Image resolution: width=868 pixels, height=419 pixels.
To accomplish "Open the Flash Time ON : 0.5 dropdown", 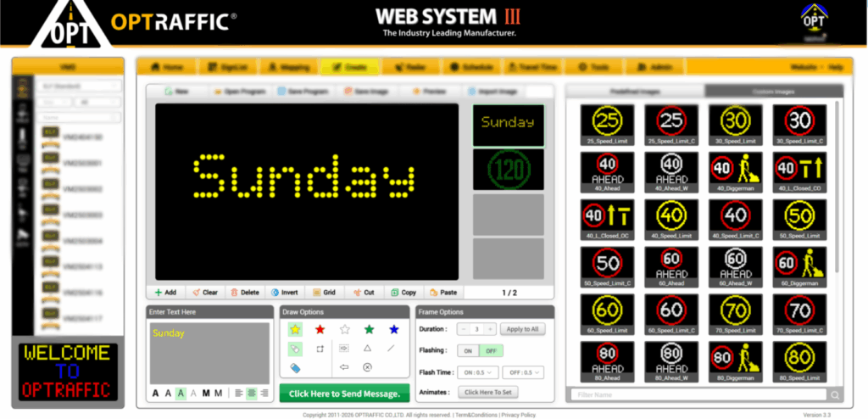I will (478, 372).
